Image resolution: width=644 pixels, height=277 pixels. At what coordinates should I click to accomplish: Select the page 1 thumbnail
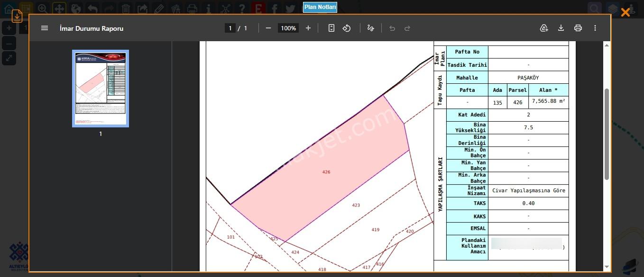[101, 89]
